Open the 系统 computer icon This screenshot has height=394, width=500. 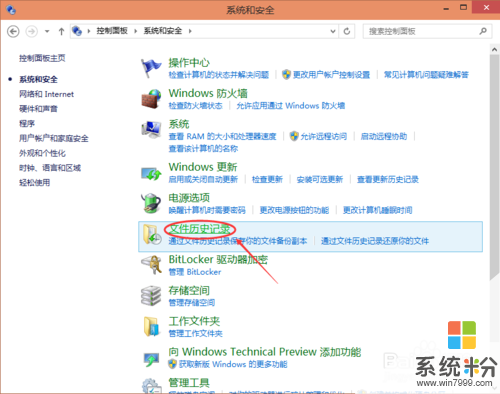pyautogui.click(x=151, y=129)
